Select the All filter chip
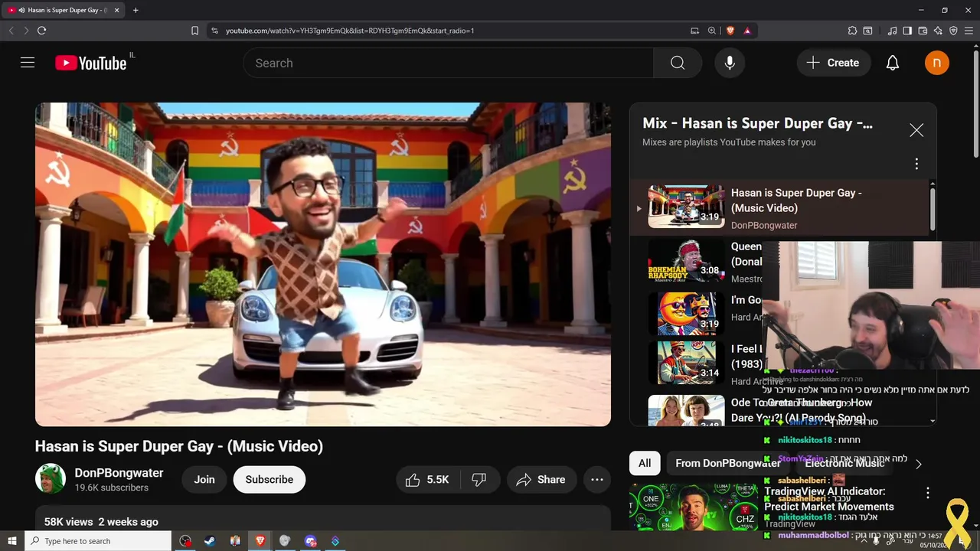 click(645, 463)
